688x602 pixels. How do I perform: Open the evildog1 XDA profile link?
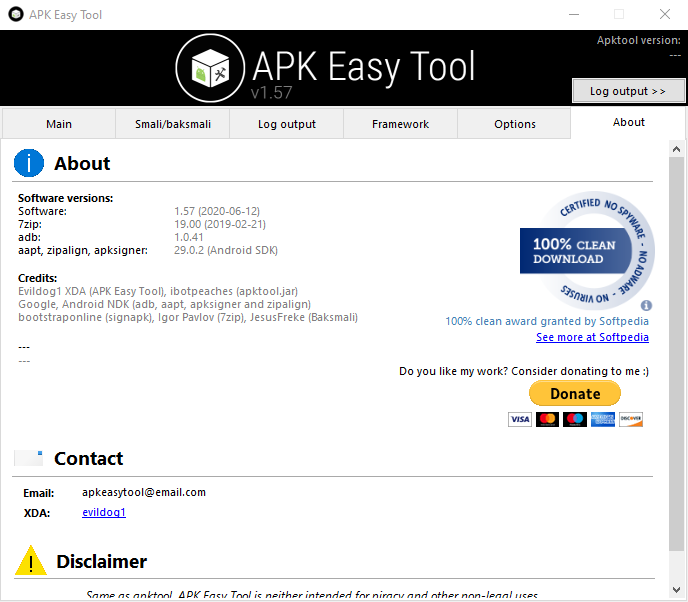pos(104,512)
